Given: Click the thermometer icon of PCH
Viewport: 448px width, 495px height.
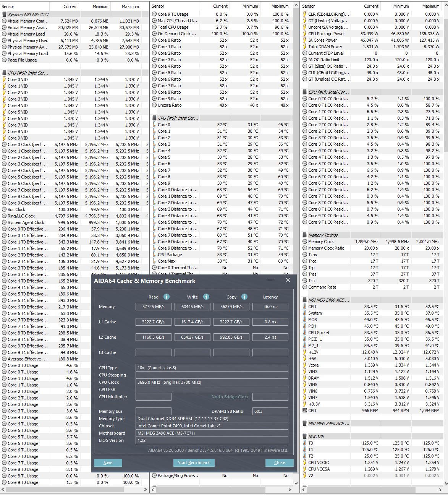Looking at the screenshot, I should (305, 326).
